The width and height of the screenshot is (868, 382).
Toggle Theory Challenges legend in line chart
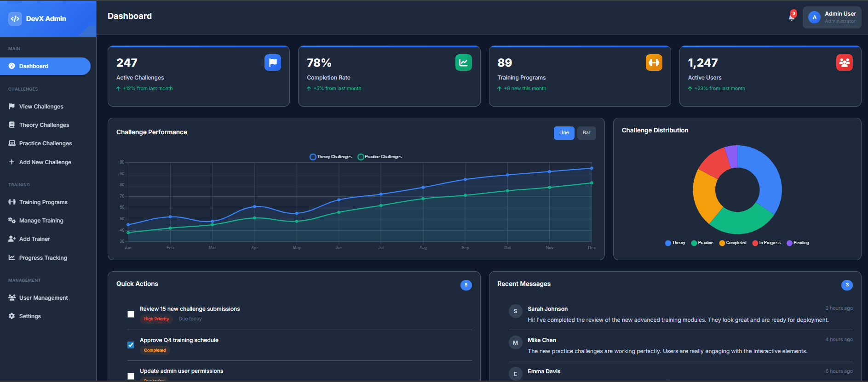tap(331, 157)
